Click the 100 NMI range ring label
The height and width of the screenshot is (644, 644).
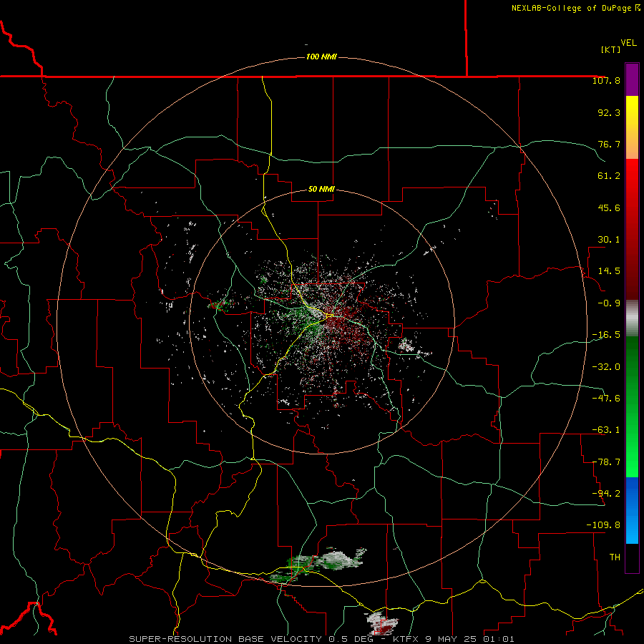321,57
